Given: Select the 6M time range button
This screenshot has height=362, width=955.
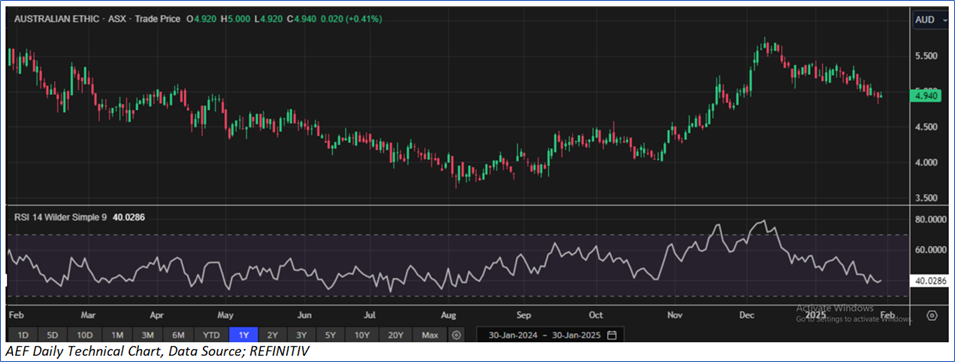Looking at the screenshot, I should click(179, 335).
